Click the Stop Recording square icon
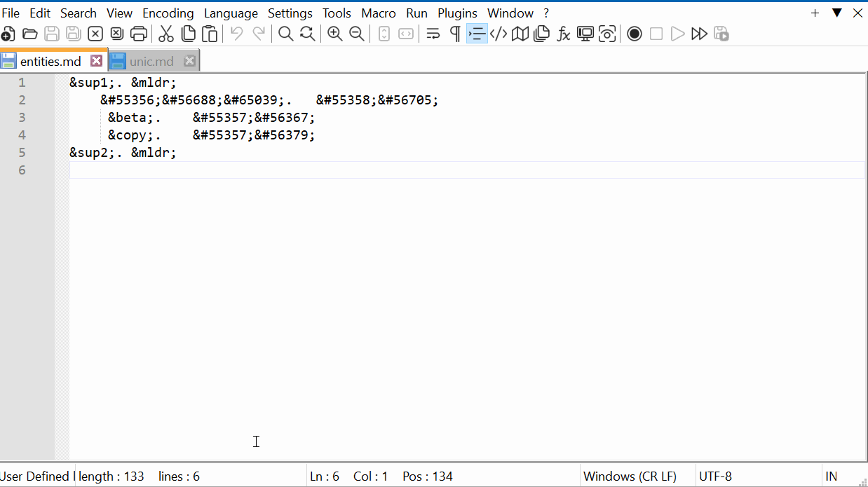 coord(656,34)
